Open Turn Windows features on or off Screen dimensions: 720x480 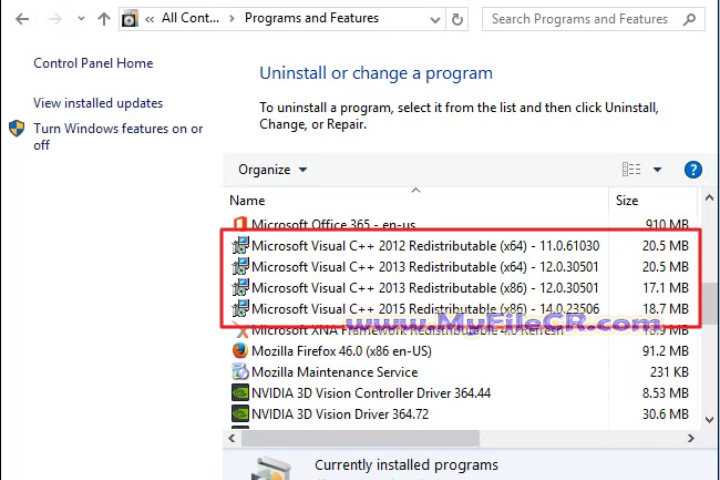pos(118,136)
